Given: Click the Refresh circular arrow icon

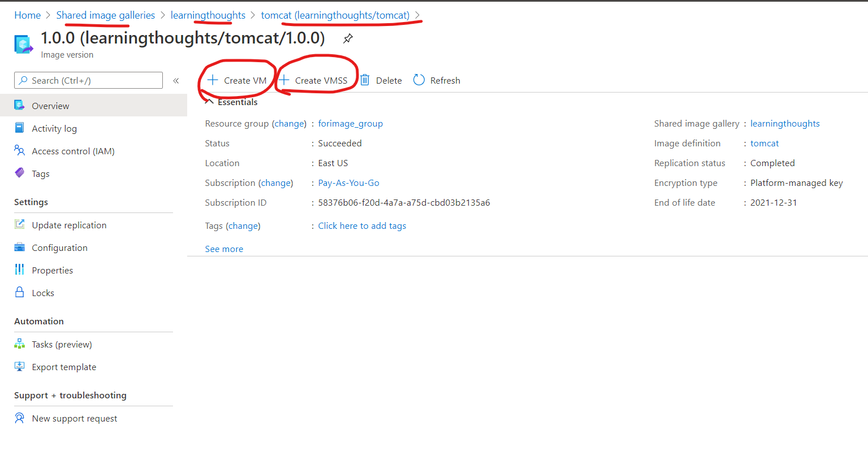Looking at the screenshot, I should click(419, 80).
